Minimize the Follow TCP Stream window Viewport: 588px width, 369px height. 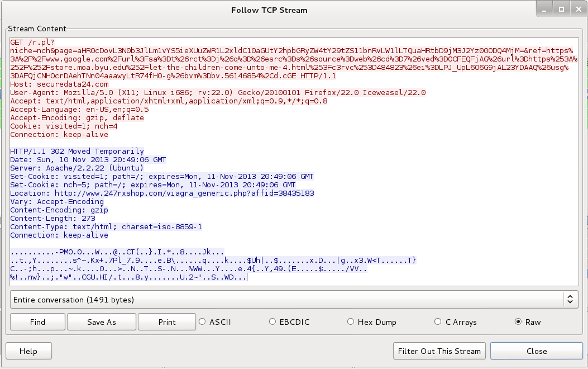pos(546,9)
